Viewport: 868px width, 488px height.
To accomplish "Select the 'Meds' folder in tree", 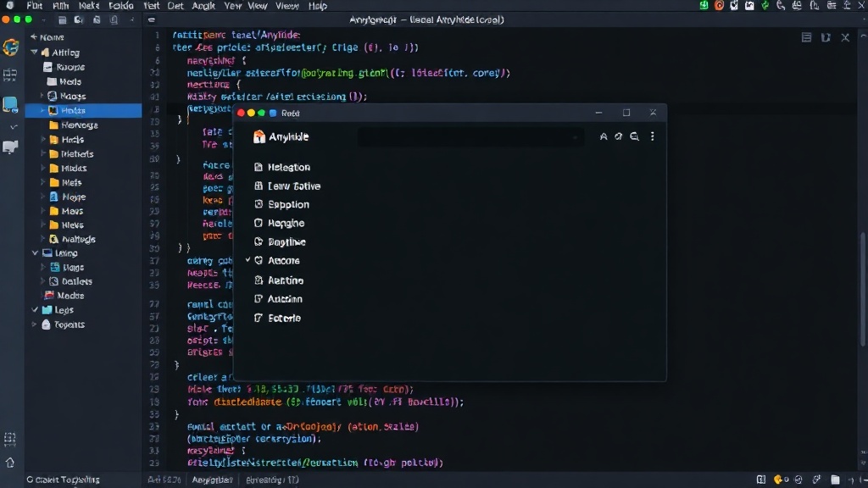I will 64,81.
